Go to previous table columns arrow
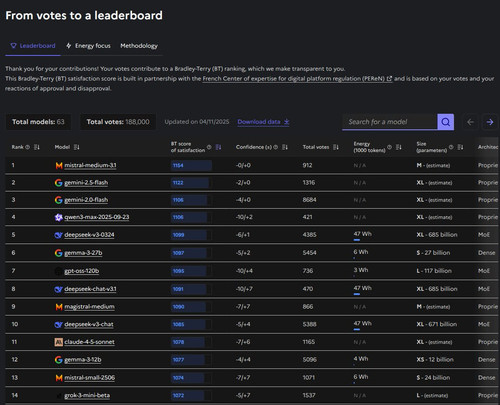The image size is (500, 405). pyautogui.click(x=470, y=122)
